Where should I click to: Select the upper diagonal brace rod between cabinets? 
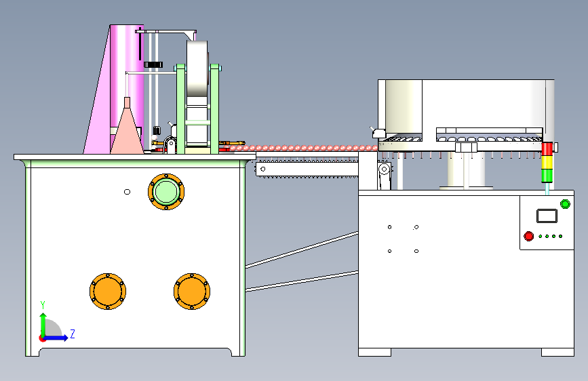point(302,249)
